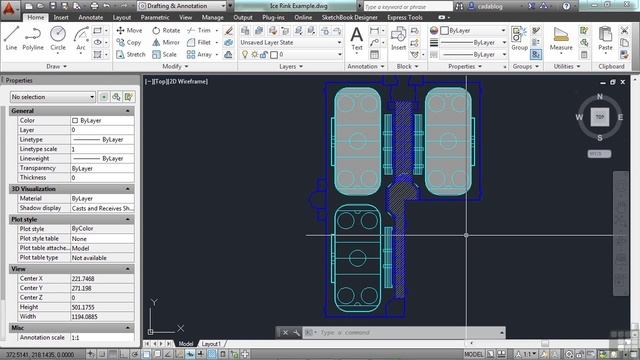Open the Home ribbon tab

36,18
